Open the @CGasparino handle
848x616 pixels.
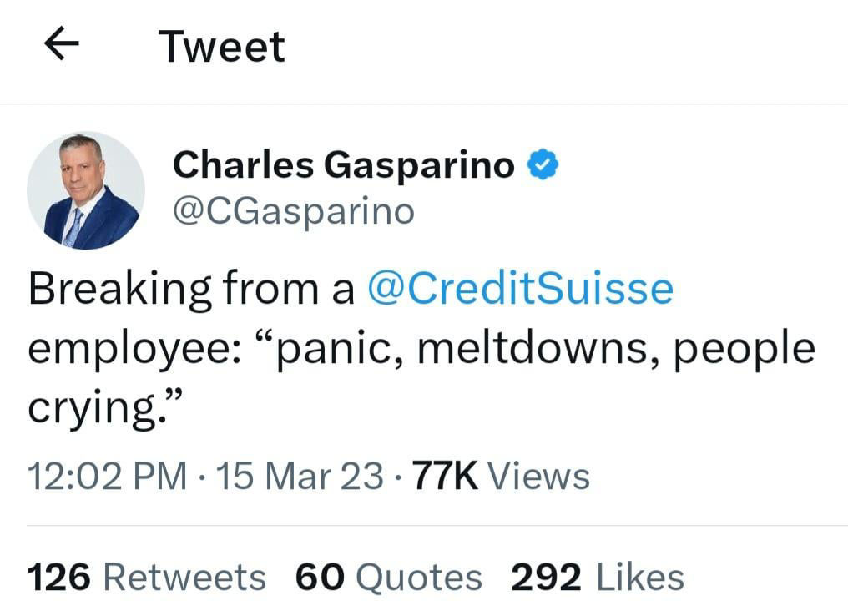[294, 211]
